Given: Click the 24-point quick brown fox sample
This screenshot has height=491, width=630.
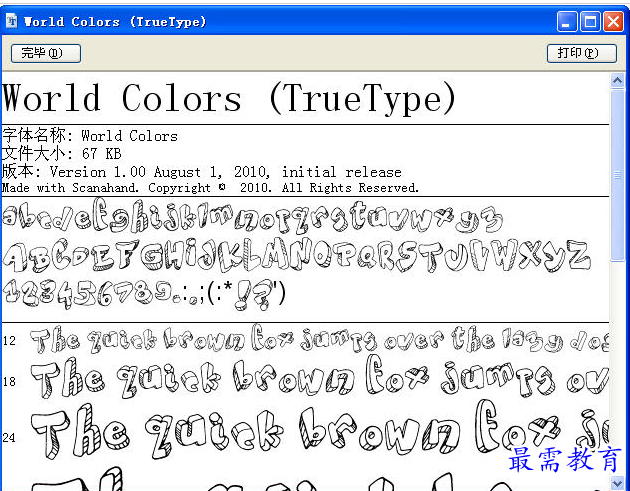Looking at the screenshot, I should [319, 431].
